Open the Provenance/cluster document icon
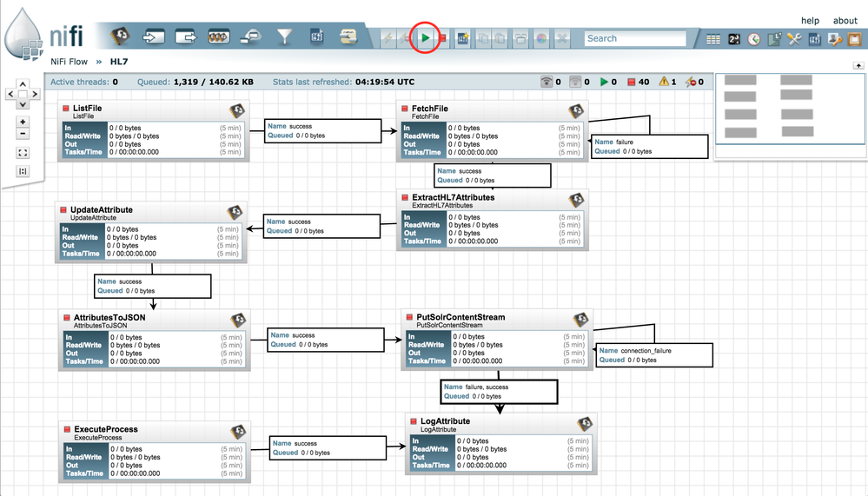 coord(774,39)
